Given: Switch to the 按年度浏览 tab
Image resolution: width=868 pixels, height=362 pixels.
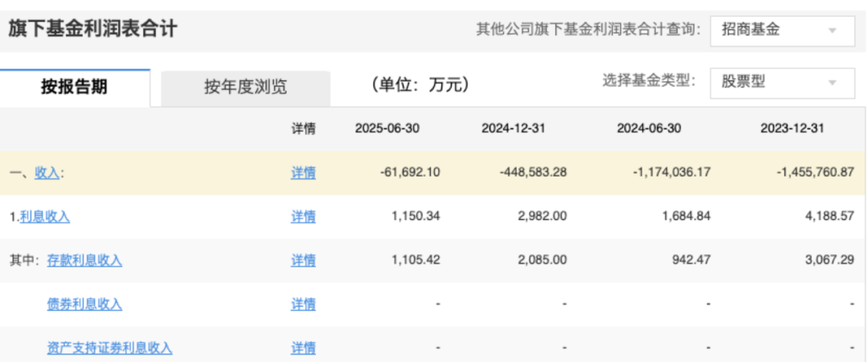Looking at the screenshot, I should click(x=245, y=87).
